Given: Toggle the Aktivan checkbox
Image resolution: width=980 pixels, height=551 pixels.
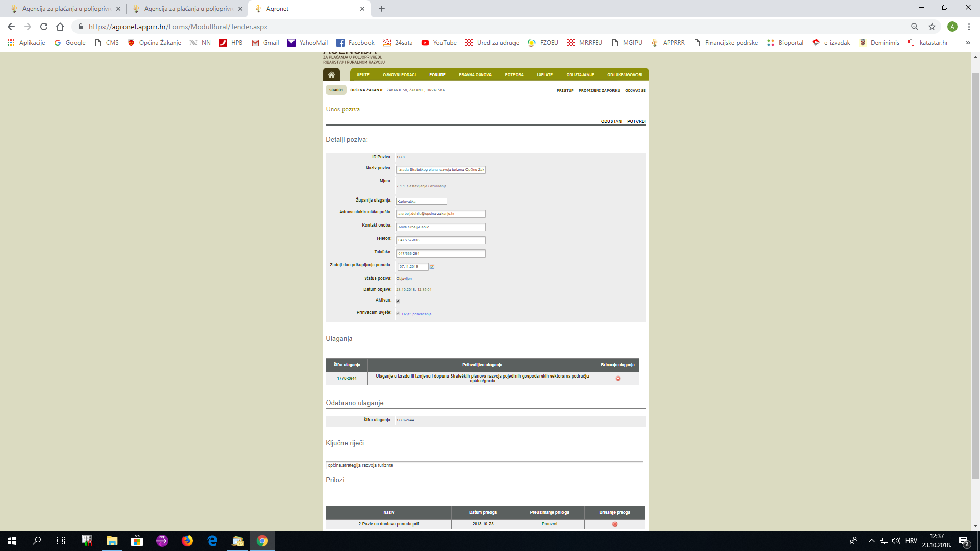Looking at the screenshot, I should 398,301.
